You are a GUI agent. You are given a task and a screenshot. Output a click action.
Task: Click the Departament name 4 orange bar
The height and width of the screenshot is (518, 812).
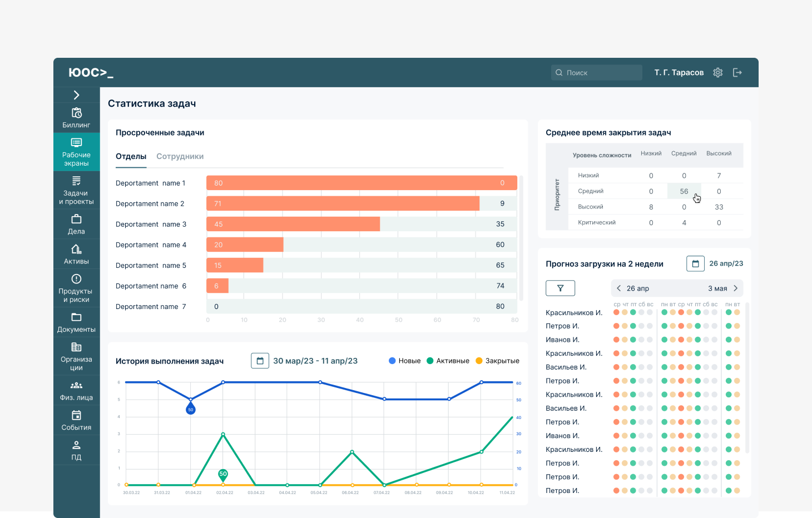(245, 245)
